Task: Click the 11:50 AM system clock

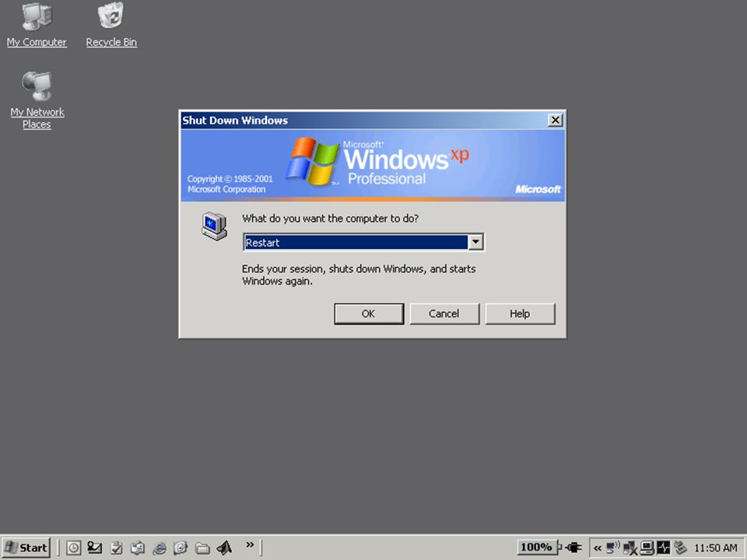Action: pos(716,548)
